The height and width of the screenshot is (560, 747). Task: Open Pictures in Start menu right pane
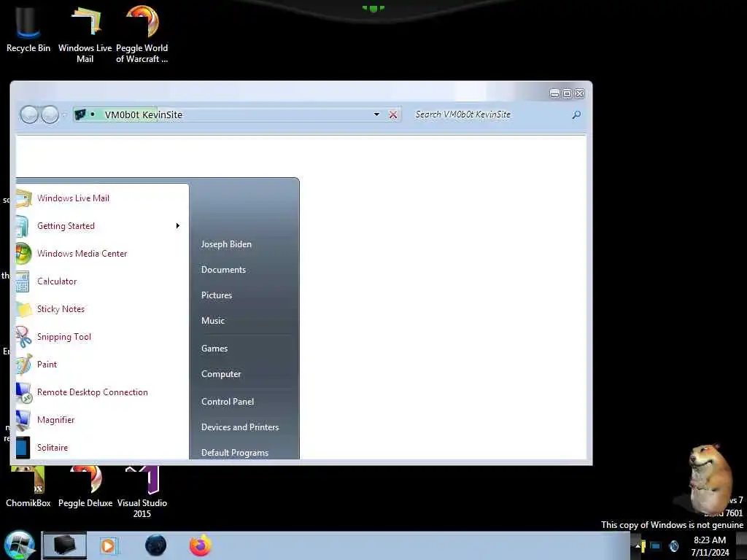(217, 295)
